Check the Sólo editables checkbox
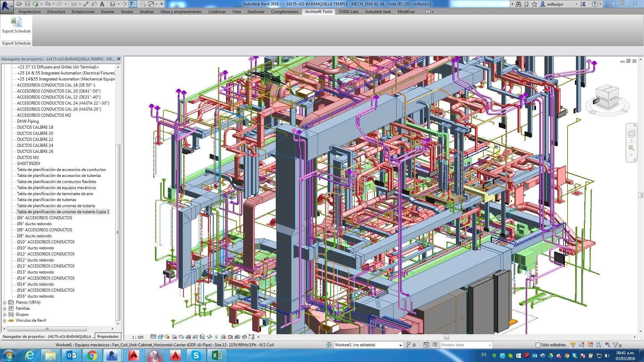Image resolution: width=644 pixels, height=362 pixels. 538,345
